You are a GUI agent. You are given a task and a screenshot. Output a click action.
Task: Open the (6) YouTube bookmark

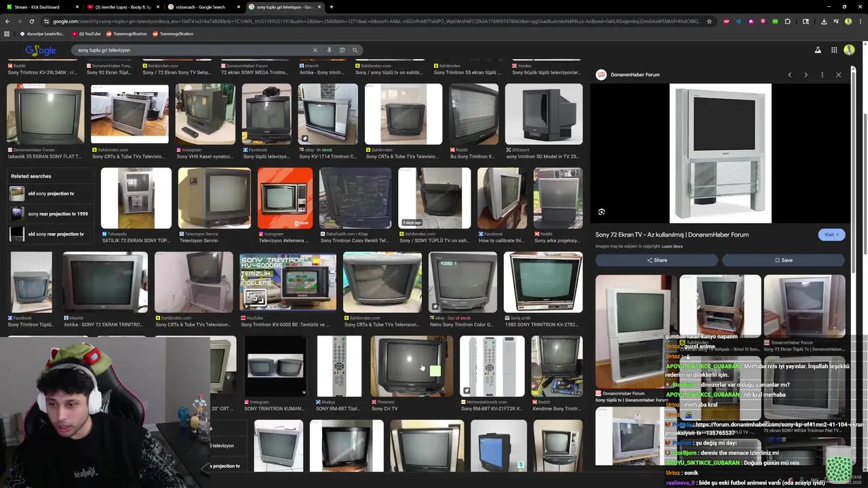click(86, 33)
